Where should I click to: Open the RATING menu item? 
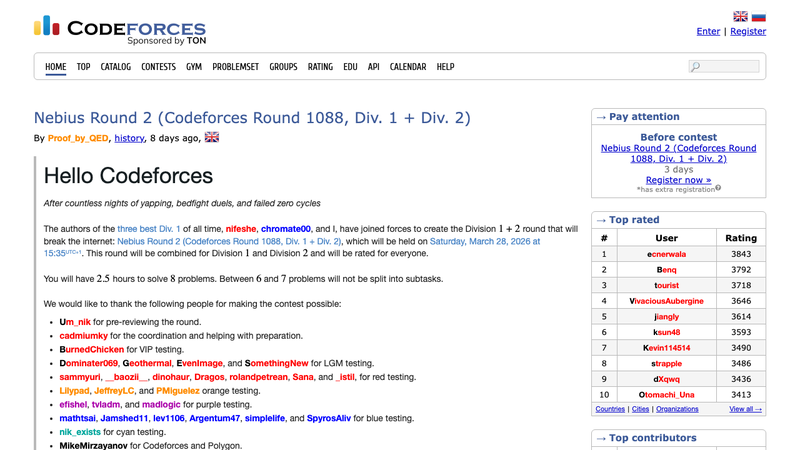[x=320, y=67]
